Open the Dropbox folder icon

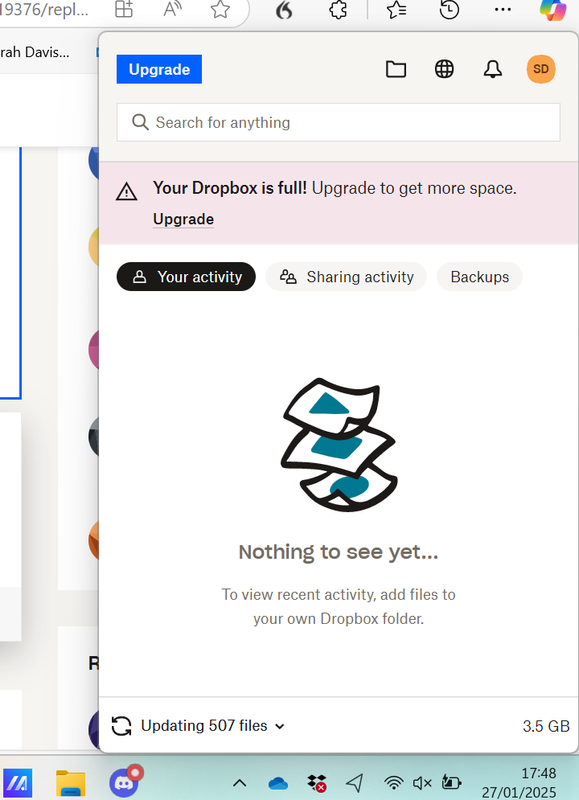[x=396, y=69]
